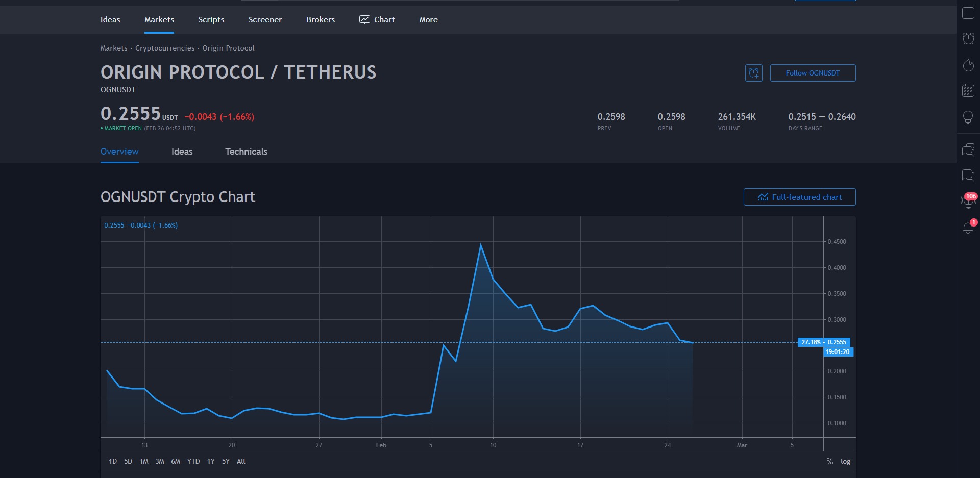Screen dimensions: 980x478
Task: Open private chats icon in sidebar
Action: [968, 175]
